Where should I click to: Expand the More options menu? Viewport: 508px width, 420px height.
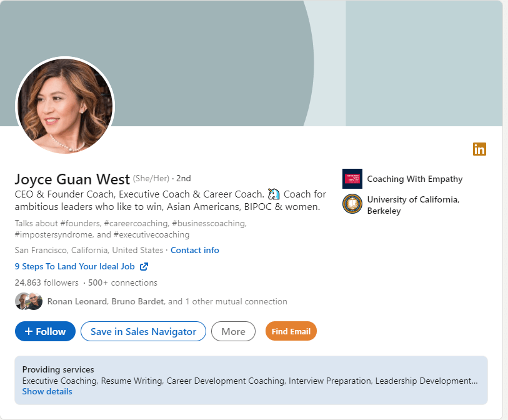(233, 331)
